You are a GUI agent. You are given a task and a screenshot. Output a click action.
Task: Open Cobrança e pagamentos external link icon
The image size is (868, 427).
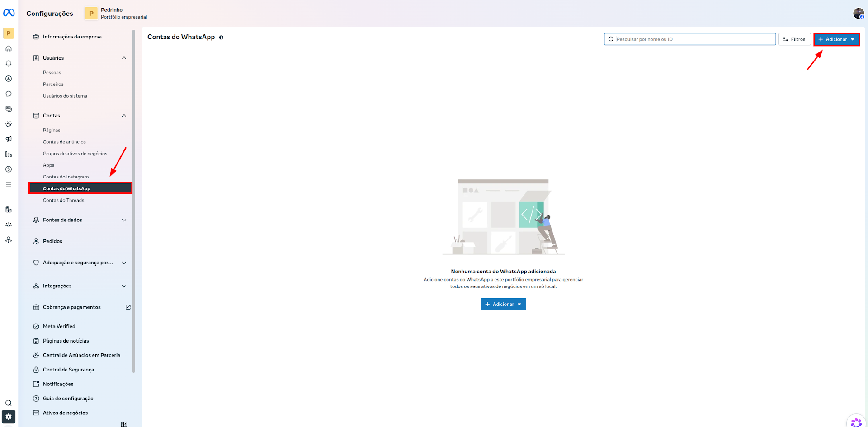pos(128,307)
